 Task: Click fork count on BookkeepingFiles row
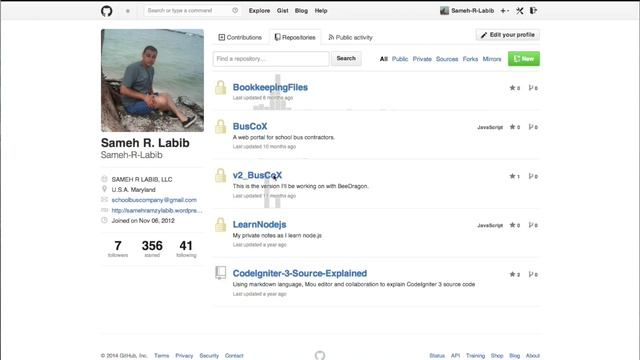533,88
